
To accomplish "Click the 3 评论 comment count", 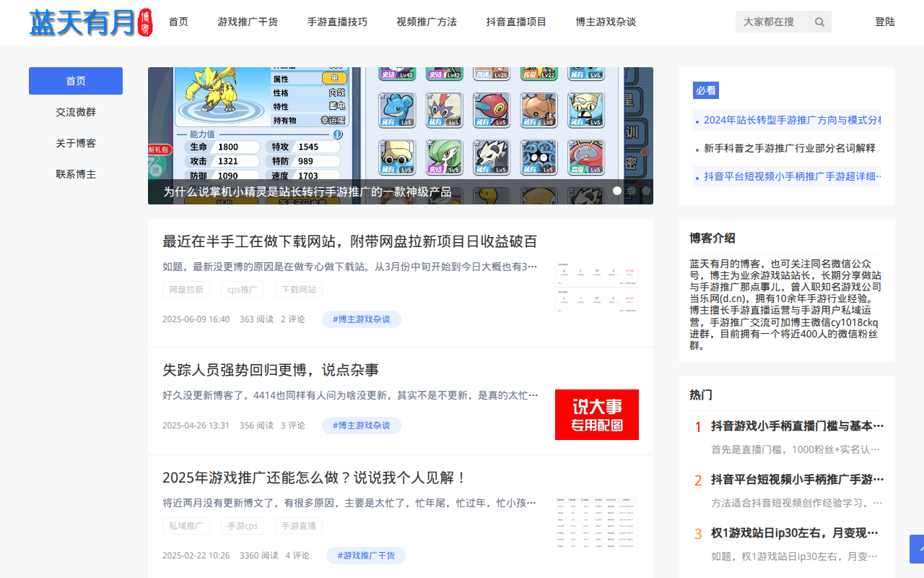I will (293, 426).
